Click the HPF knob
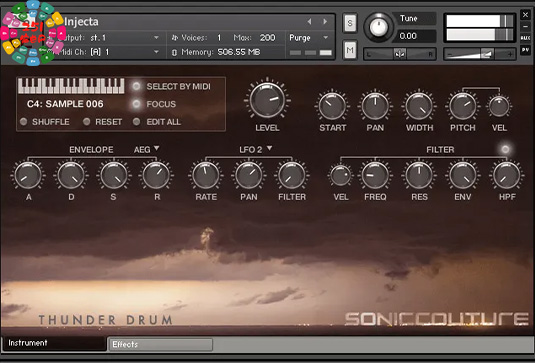Viewport: 535px width, 363px height. point(506,175)
